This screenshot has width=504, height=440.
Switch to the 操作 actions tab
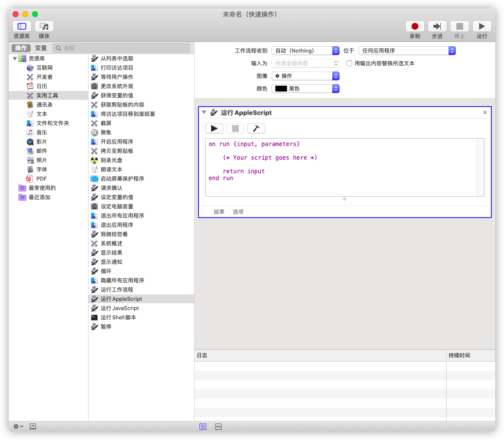[x=21, y=48]
